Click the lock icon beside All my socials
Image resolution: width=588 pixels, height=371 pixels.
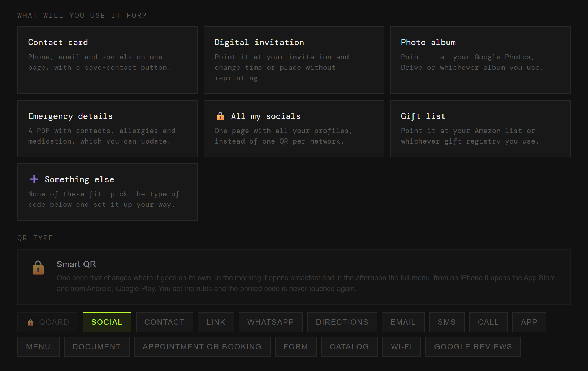220,116
